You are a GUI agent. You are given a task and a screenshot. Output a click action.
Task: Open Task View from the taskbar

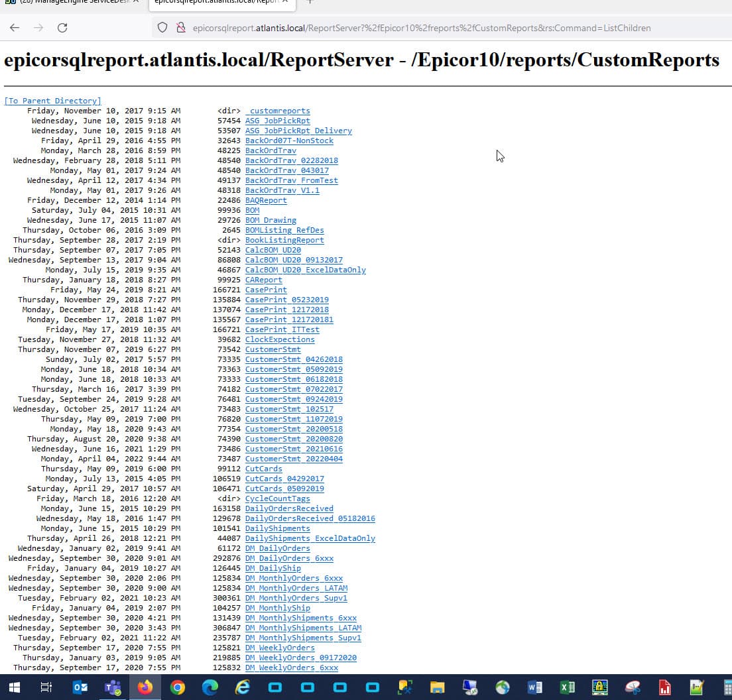46,687
